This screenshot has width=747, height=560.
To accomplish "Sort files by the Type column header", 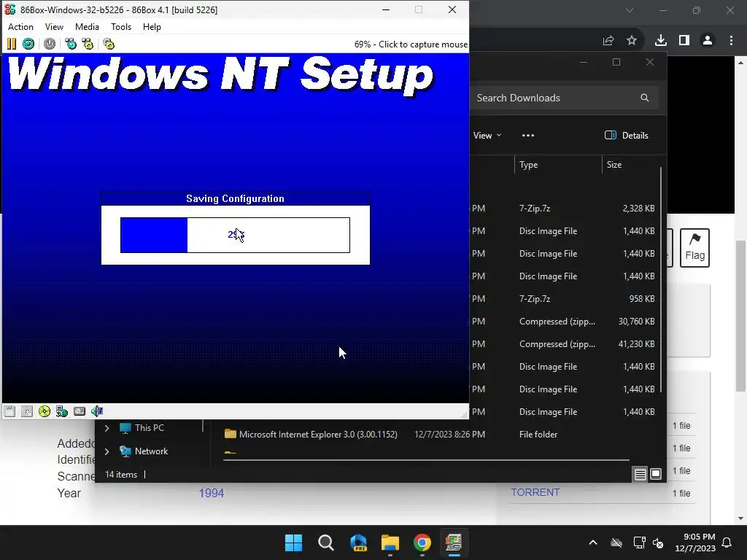I will 558,165.
